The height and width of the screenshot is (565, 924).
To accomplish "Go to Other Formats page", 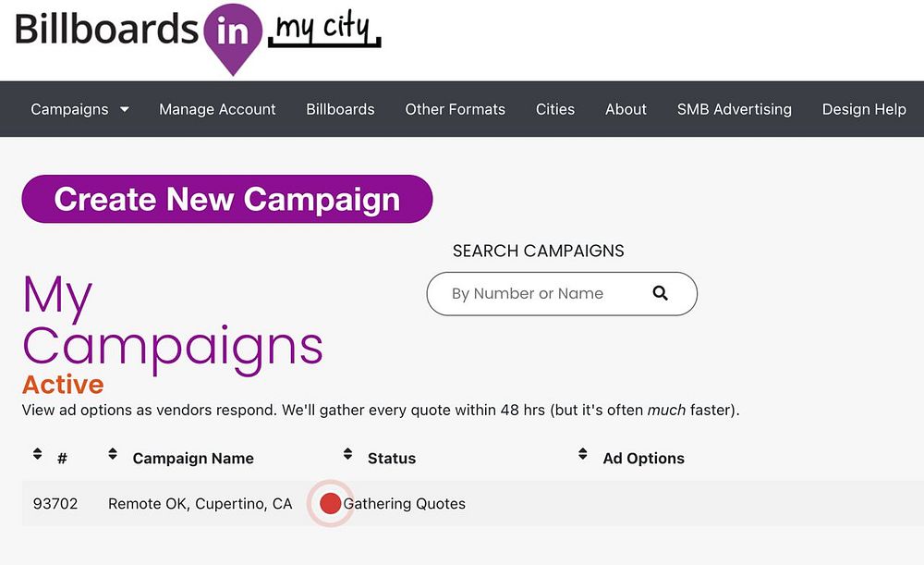I will click(455, 109).
